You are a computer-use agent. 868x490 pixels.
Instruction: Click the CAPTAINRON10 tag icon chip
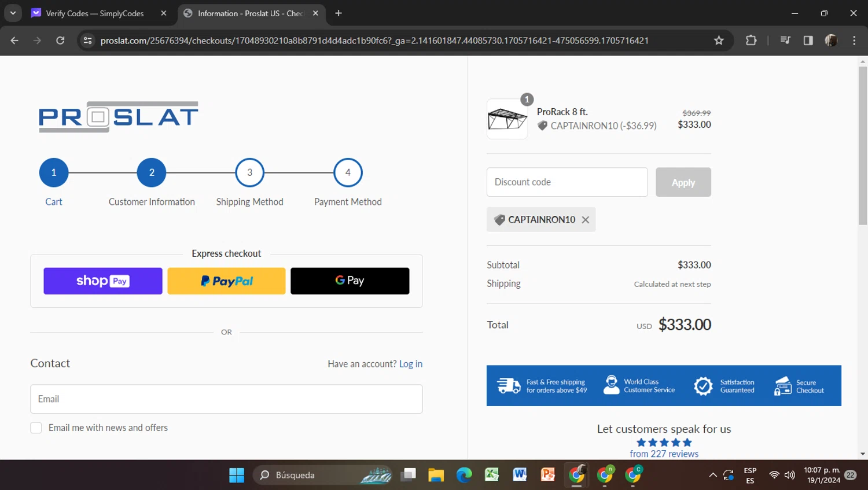point(500,220)
